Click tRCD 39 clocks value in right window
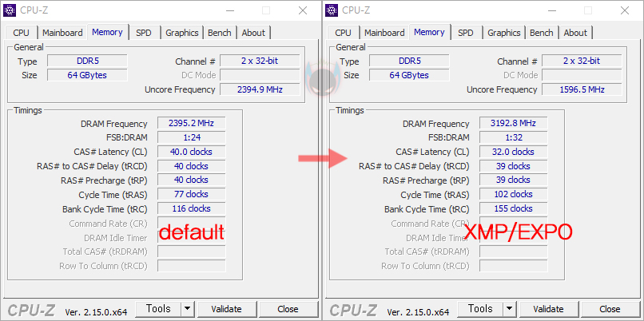Image resolution: width=644 pixels, height=321 pixels. (x=514, y=166)
